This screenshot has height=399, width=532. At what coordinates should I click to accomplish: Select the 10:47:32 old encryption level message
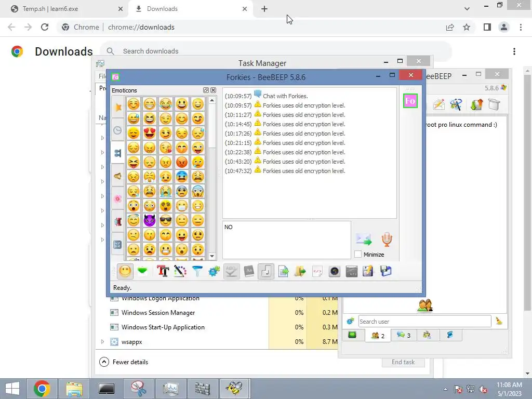(285, 170)
